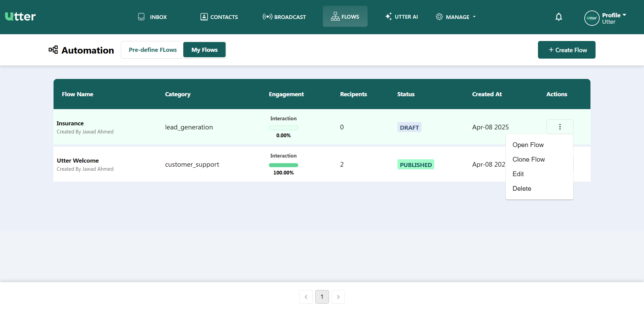Select page 1 in pagination
This screenshot has height=311, width=644.
tap(322, 297)
